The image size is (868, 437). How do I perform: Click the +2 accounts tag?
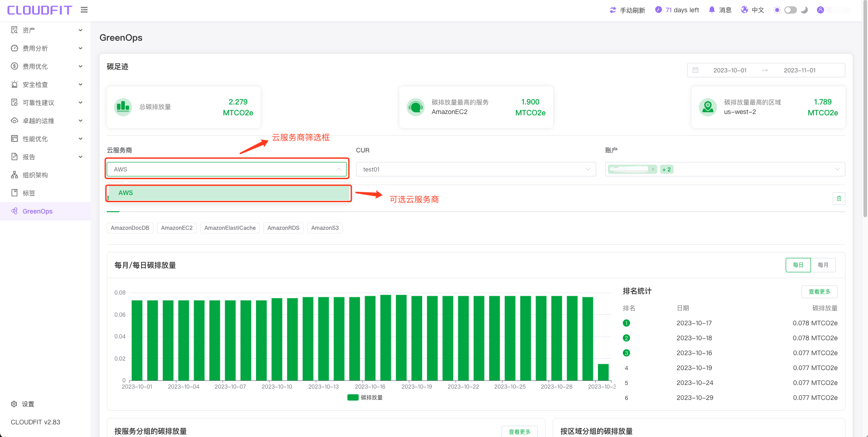(666, 169)
